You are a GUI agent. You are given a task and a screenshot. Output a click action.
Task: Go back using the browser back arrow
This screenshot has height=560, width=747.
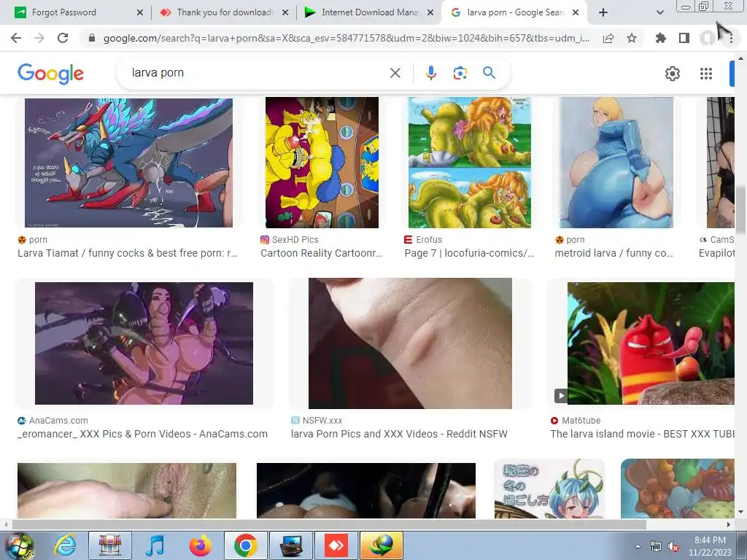16,38
